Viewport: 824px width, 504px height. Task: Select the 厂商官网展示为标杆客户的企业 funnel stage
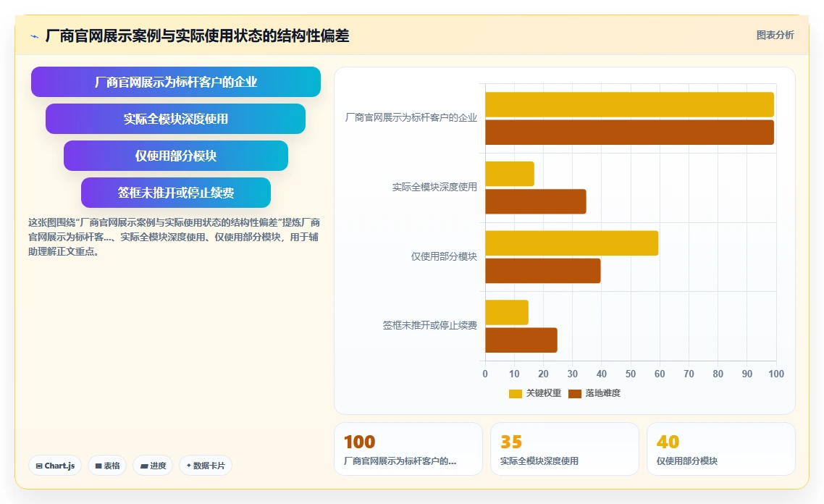[x=175, y=82]
